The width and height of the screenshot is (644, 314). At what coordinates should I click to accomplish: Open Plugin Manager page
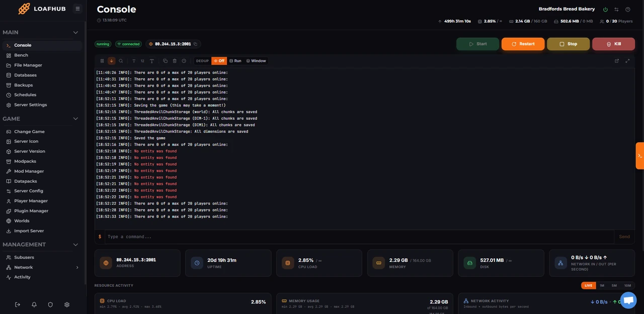point(42,211)
